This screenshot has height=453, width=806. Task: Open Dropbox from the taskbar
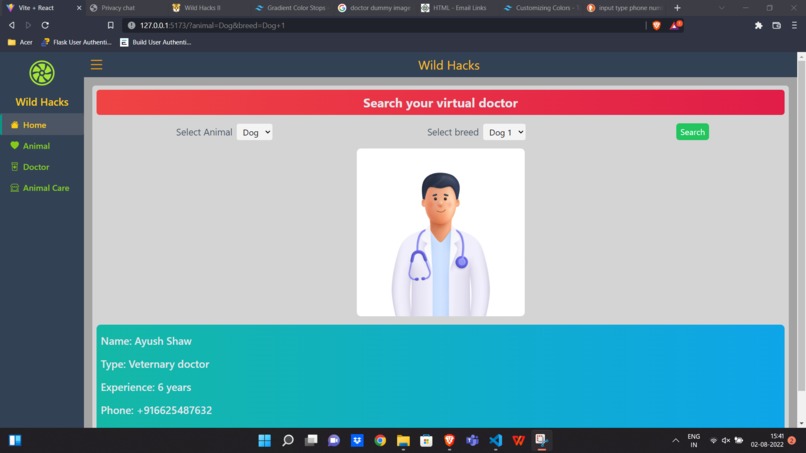pyautogui.click(x=357, y=440)
